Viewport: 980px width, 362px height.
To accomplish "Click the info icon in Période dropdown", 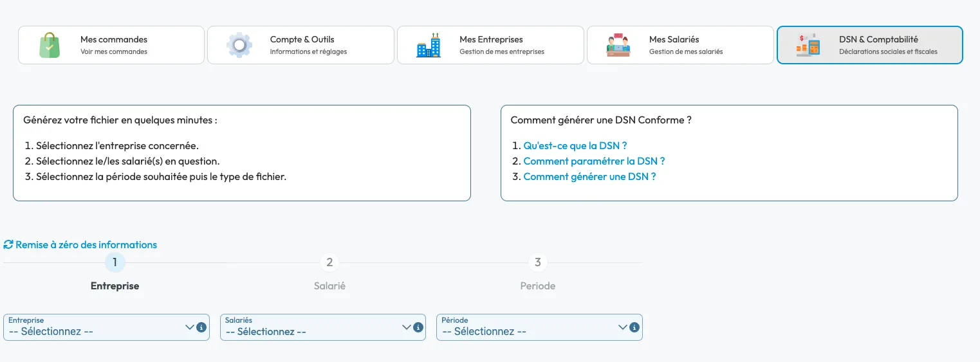I will pyautogui.click(x=634, y=327).
